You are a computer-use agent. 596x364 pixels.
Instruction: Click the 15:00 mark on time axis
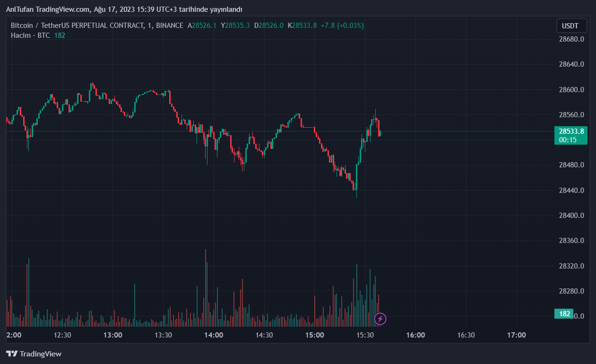(315, 335)
